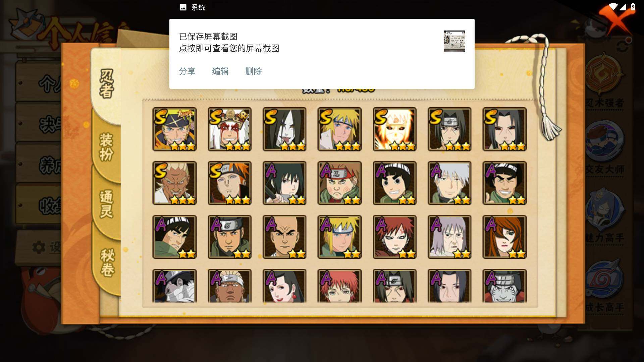Open the saved screenshot thumbnail preview
This screenshot has width=644, height=362.
click(x=454, y=41)
